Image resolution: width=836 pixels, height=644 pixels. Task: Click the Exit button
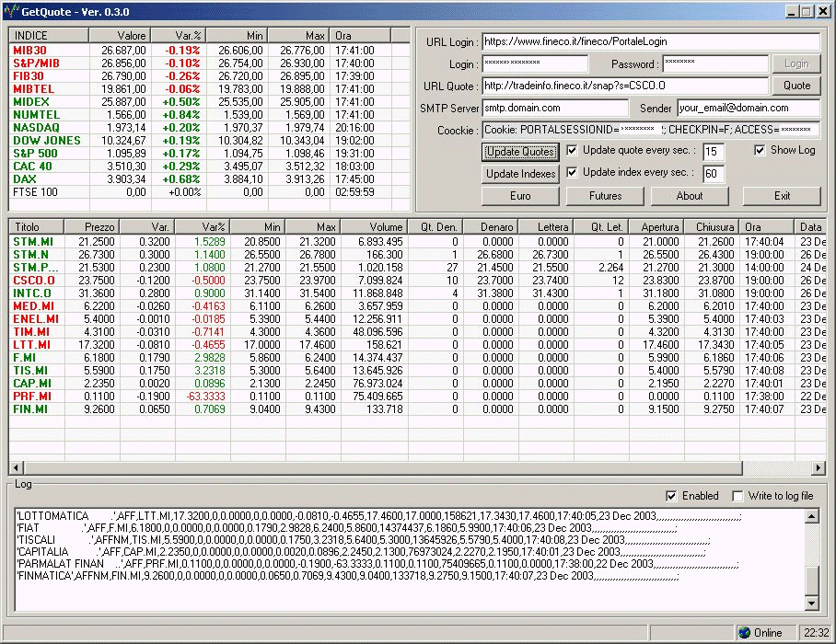(x=782, y=196)
